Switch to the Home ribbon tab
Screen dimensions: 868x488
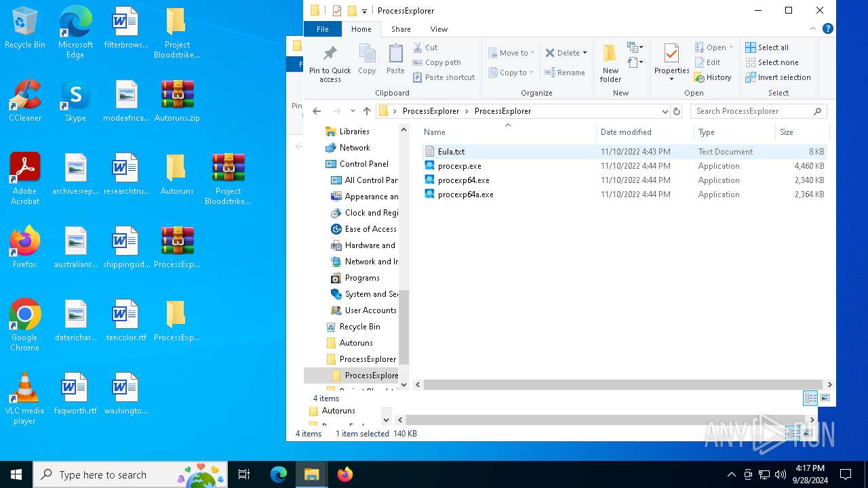pyautogui.click(x=361, y=29)
